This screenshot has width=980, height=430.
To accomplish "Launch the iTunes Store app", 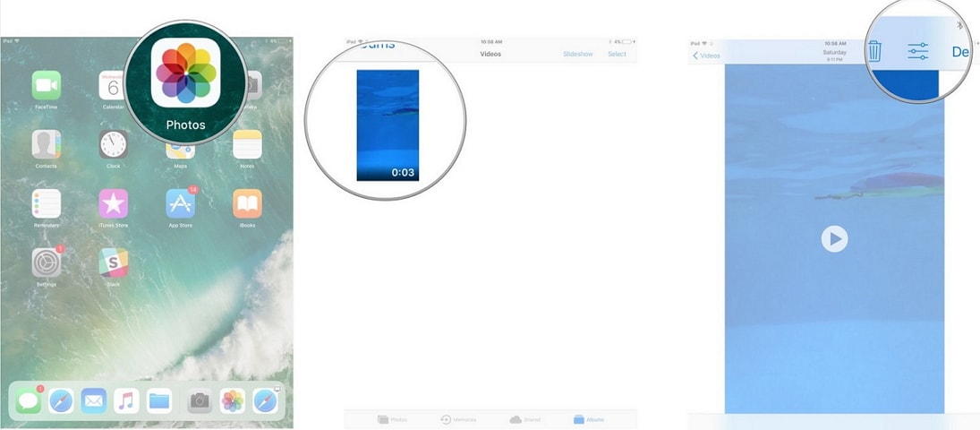I will click(x=113, y=203).
